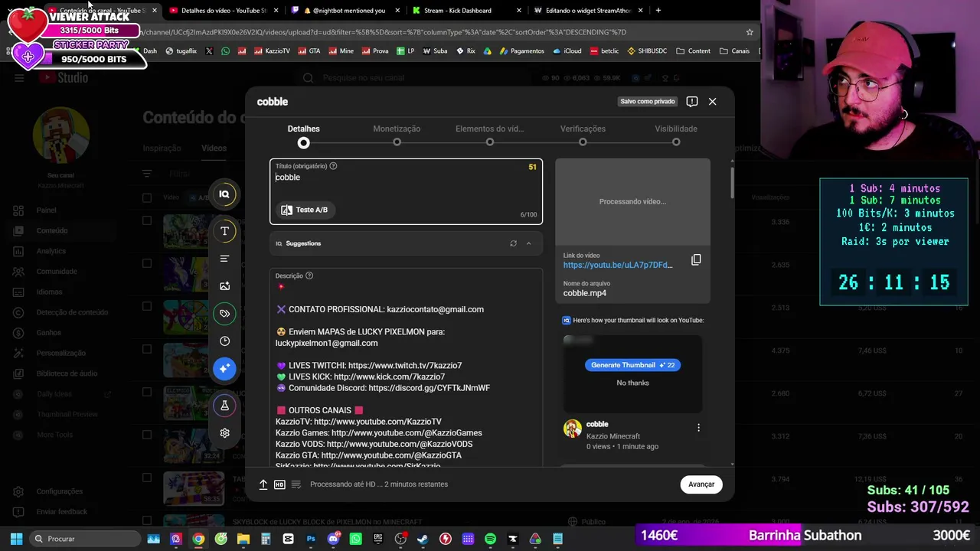Open Spotify from the taskbar
This screenshot has width=980, height=551.
pyautogui.click(x=490, y=539)
